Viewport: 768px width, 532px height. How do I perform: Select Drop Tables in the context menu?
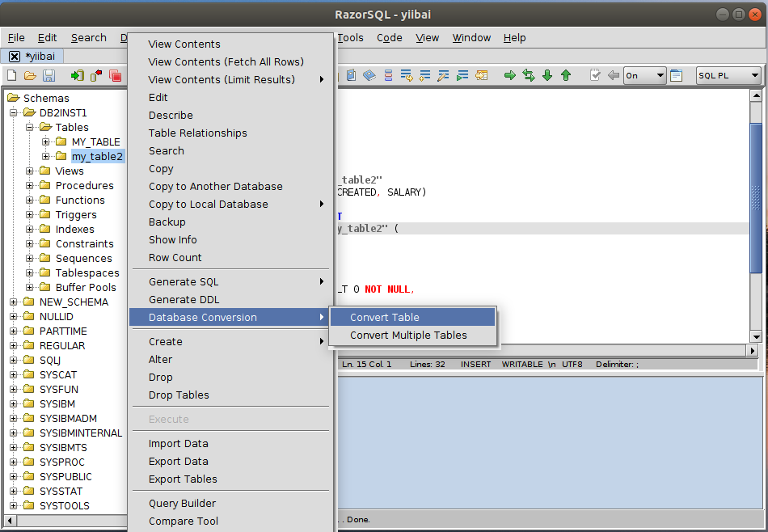click(x=231, y=395)
